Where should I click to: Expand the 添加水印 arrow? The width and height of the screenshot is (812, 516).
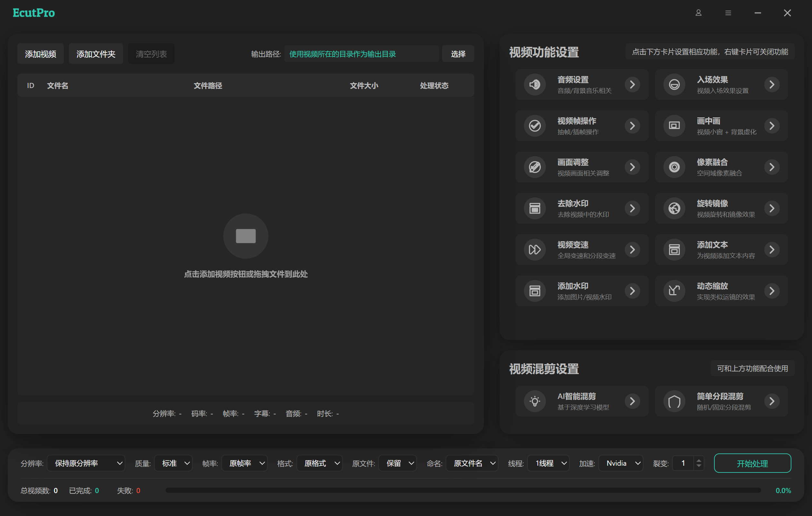click(632, 291)
